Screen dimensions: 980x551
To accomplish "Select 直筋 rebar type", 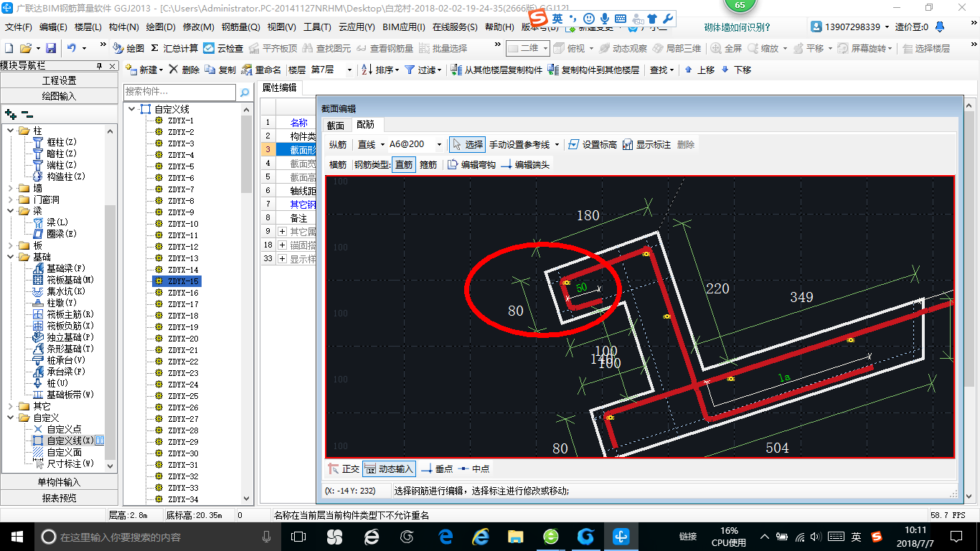I will point(404,164).
